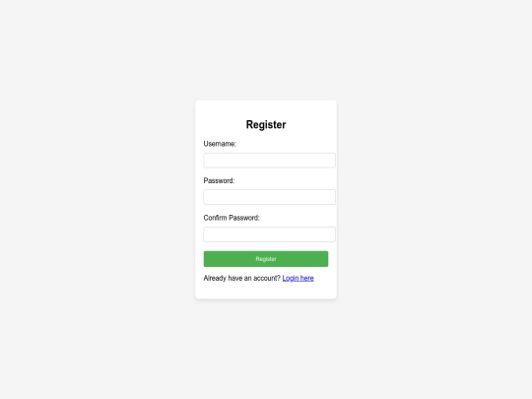Focus the Password text box
Viewport: 532px width, 399px height.
coord(269,197)
